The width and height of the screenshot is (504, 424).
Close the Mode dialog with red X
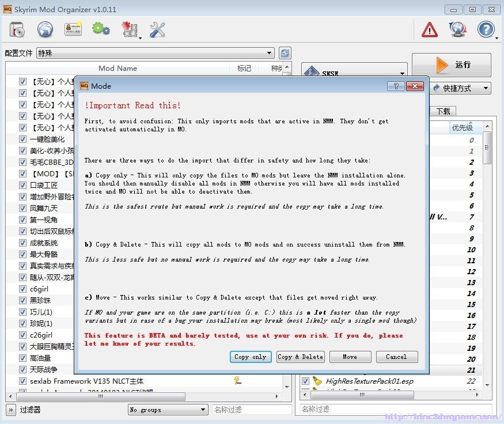(x=415, y=86)
